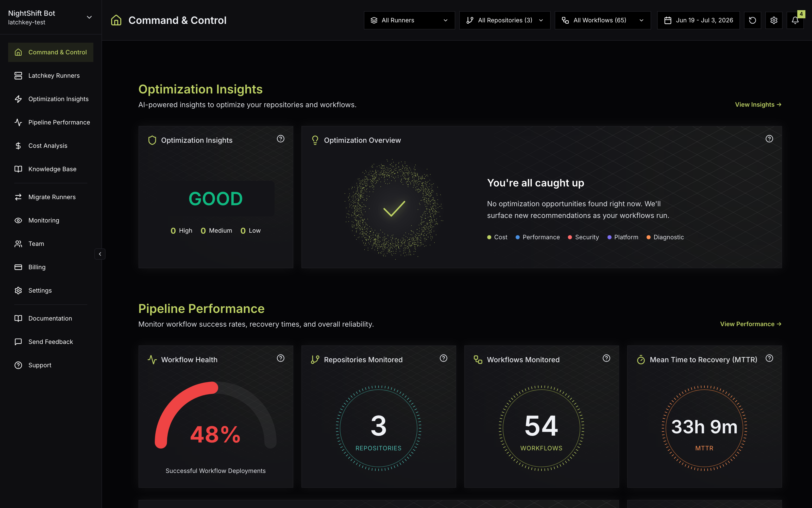Click the 54 Workflows dial

(x=541, y=428)
